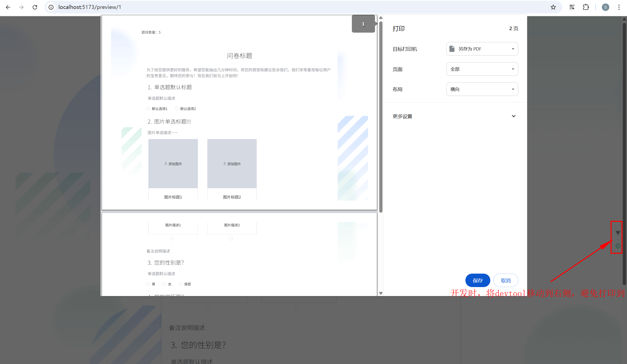The image size is (627, 364).
Task: Click the browser forward arrow
Action: pos(21,7)
